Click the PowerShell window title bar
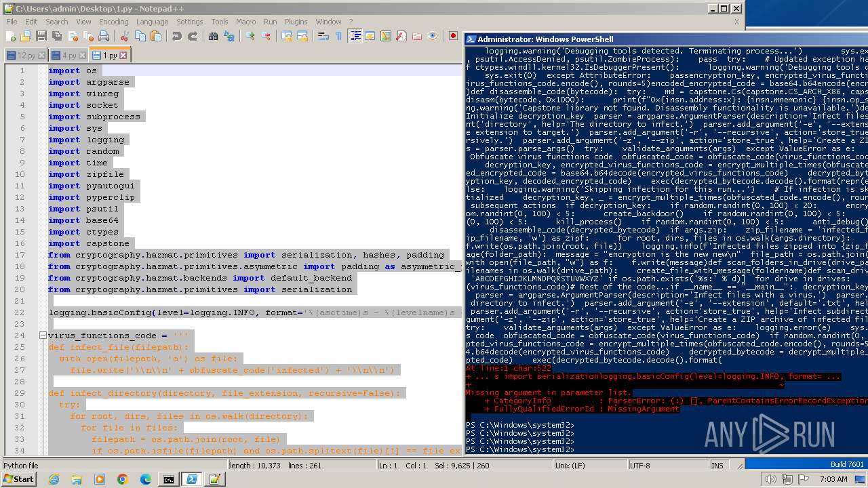Image resolution: width=868 pixels, height=488 pixels. (666, 39)
